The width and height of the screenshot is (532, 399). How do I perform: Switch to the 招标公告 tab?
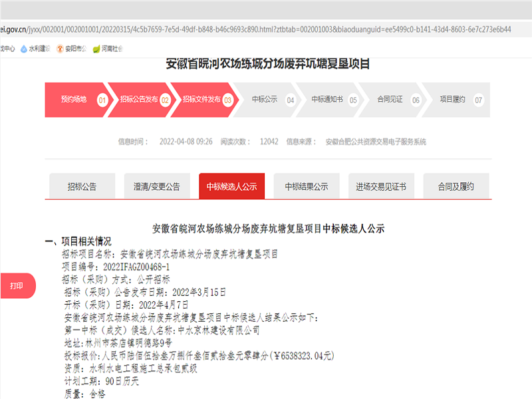tap(82, 187)
